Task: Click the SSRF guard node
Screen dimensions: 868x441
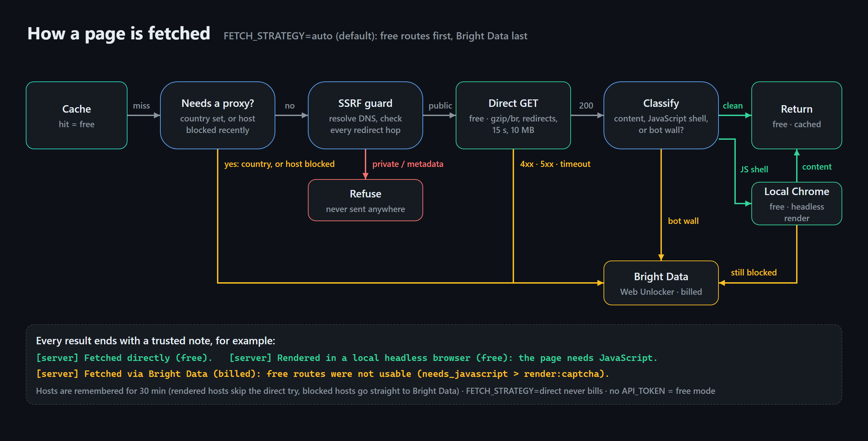Action: point(366,115)
